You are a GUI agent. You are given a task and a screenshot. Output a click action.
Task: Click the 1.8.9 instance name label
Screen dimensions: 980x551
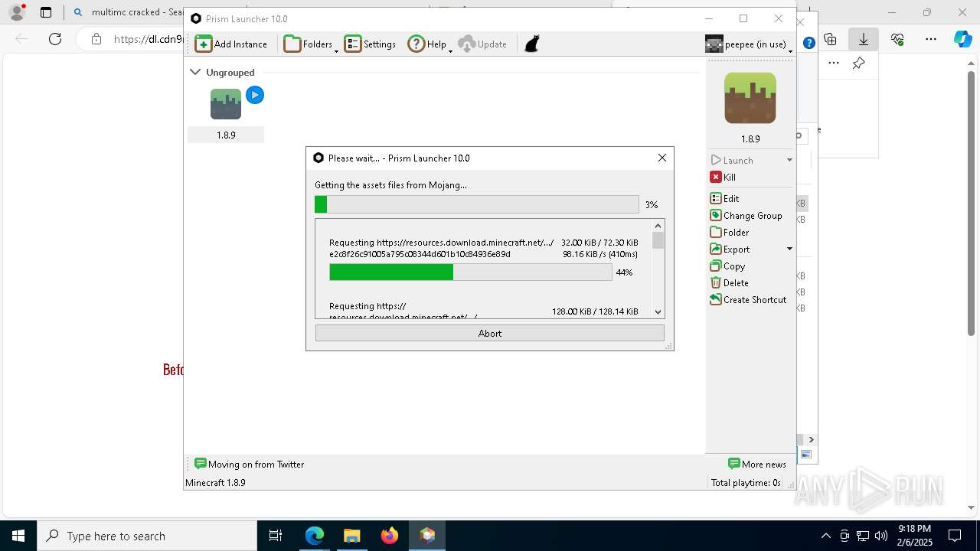(x=226, y=135)
